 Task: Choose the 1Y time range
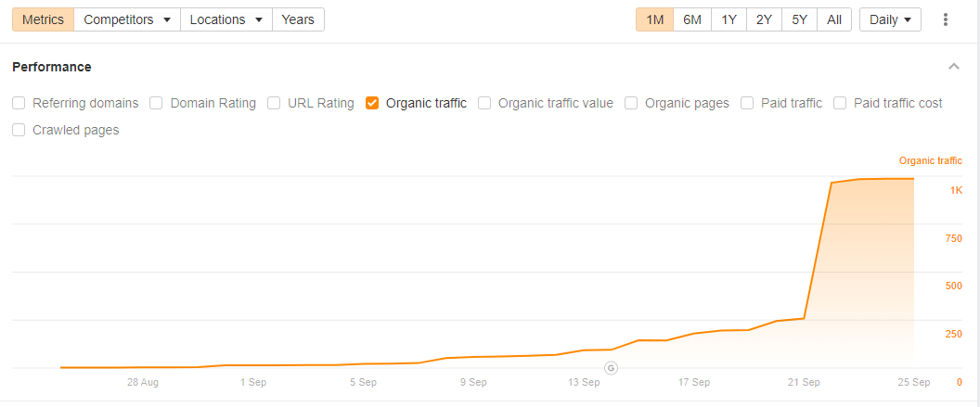[x=729, y=19]
